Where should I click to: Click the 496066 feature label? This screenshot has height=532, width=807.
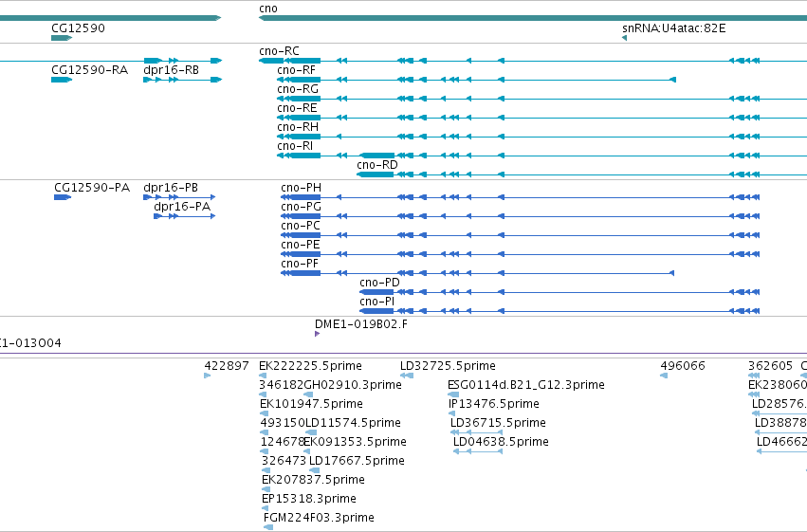click(683, 366)
